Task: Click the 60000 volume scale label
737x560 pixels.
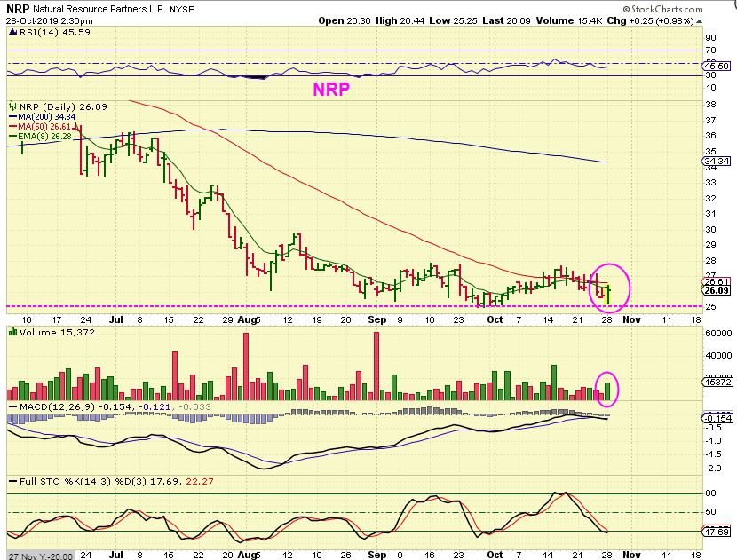Action: click(718, 333)
